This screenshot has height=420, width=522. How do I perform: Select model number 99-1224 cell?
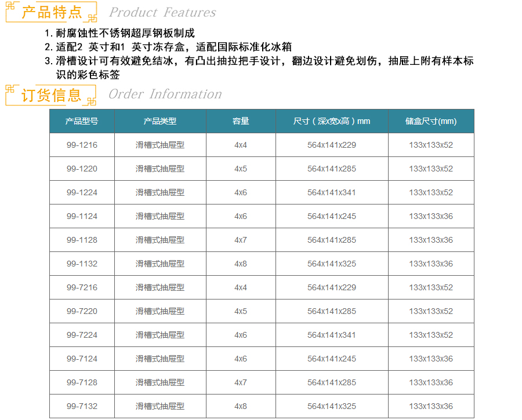tap(82, 192)
